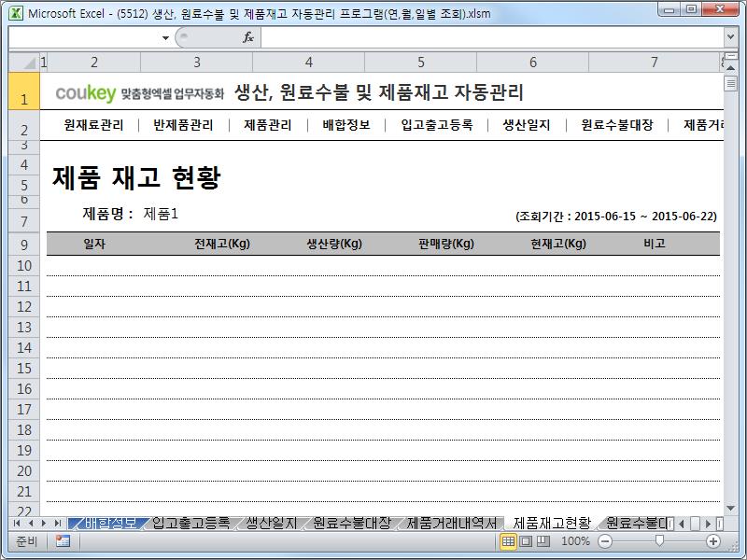Expand the formula bar chevron

click(x=730, y=36)
